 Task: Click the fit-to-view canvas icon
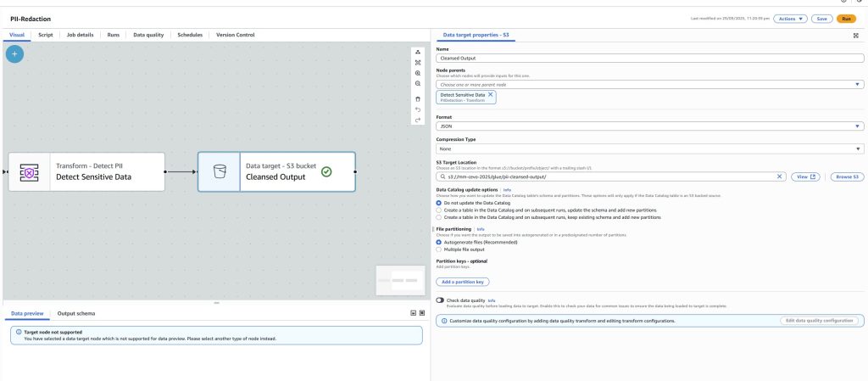pyautogui.click(x=418, y=63)
